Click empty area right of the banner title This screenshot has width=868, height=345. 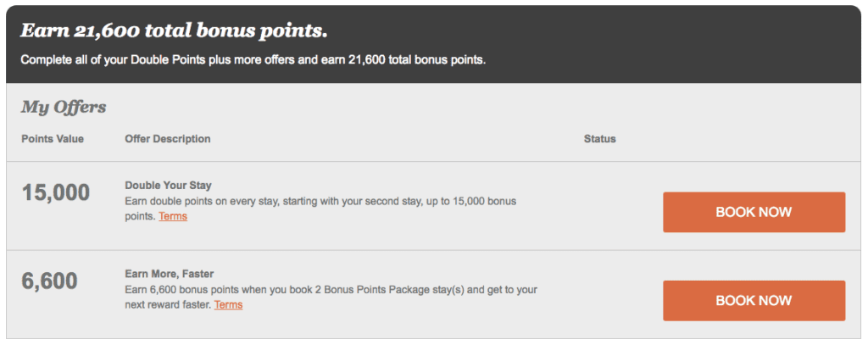(593, 31)
